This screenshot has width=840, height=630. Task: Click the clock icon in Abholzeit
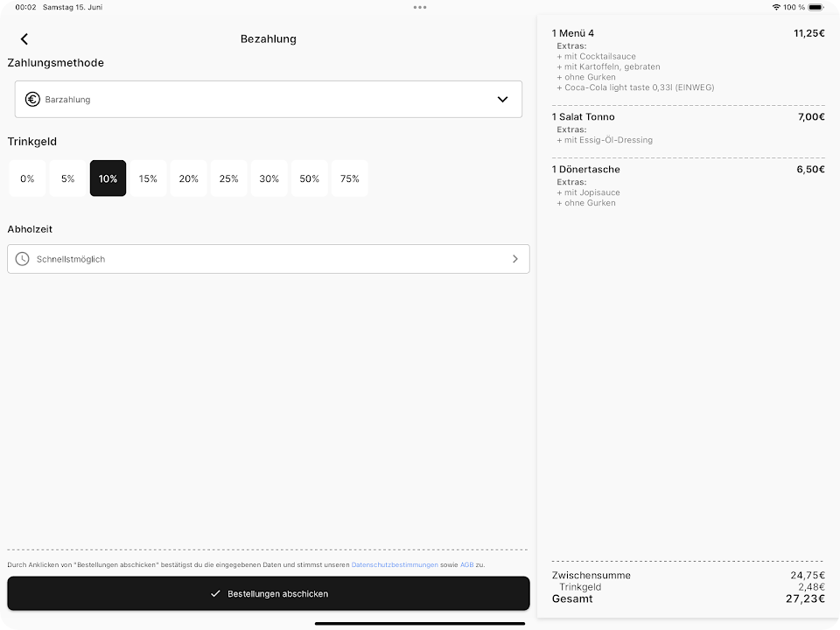pyautogui.click(x=23, y=259)
